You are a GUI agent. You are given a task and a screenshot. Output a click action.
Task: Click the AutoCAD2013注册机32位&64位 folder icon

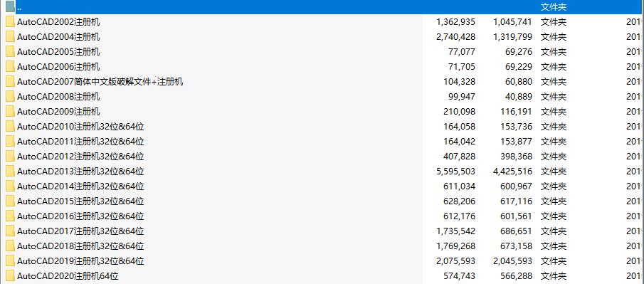coord(10,171)
